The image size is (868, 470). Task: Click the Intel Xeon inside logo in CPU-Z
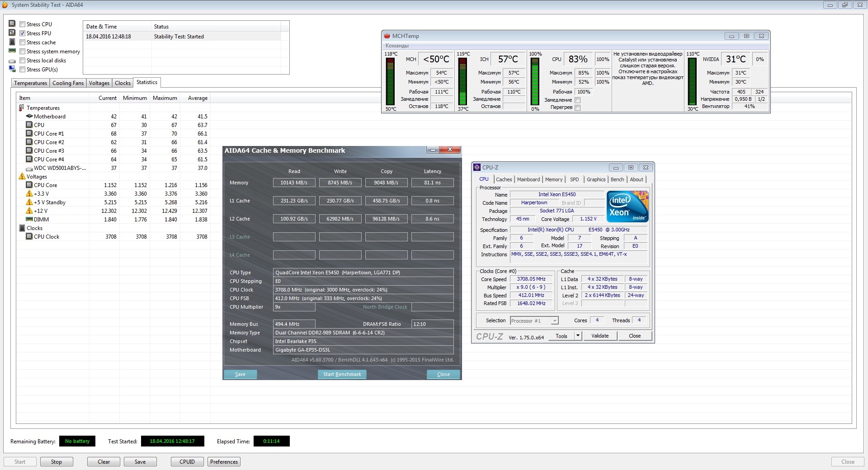pyautogui.click(x=627, y=207)
